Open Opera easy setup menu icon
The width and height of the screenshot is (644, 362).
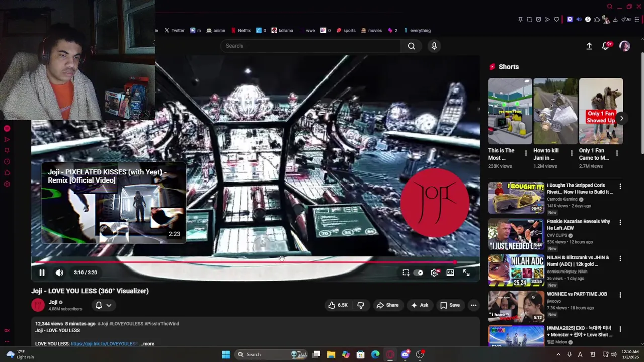pos(636,20)
